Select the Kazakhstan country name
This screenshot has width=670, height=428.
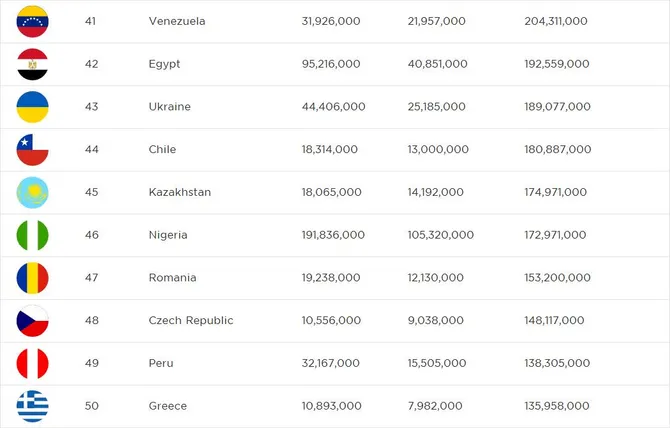180,192
